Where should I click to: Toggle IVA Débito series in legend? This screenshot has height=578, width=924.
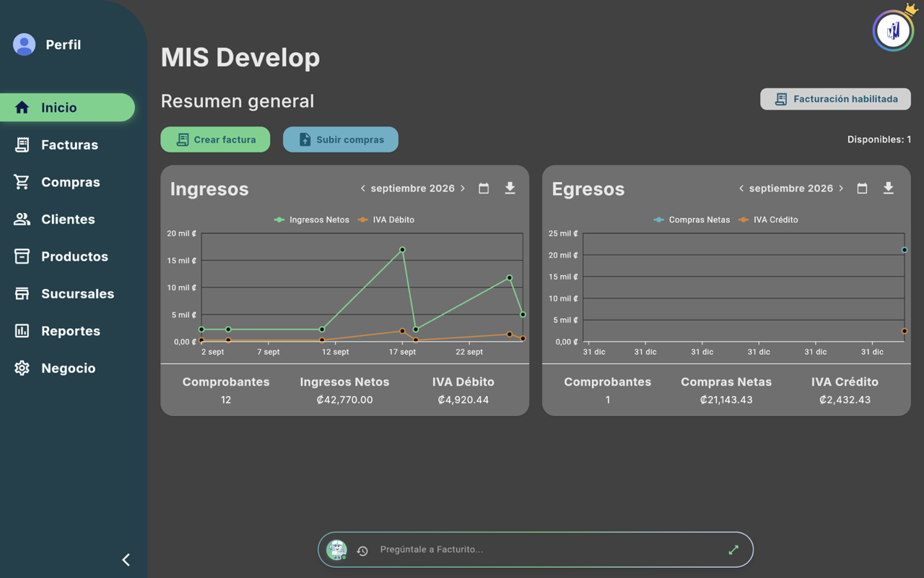(385, 220)
